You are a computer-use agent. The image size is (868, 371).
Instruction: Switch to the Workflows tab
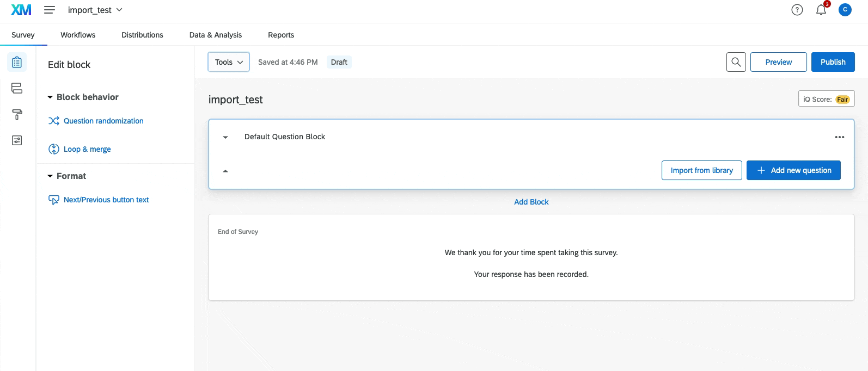(78, 35)
